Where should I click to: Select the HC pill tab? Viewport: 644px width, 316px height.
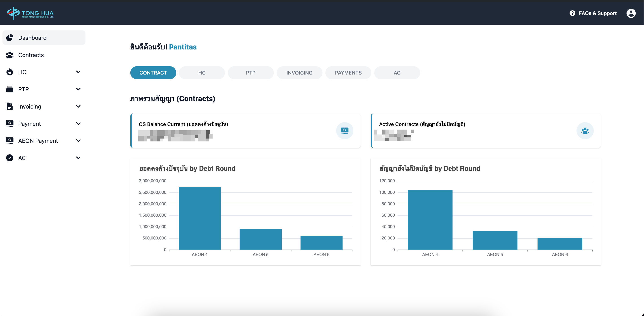202,73
